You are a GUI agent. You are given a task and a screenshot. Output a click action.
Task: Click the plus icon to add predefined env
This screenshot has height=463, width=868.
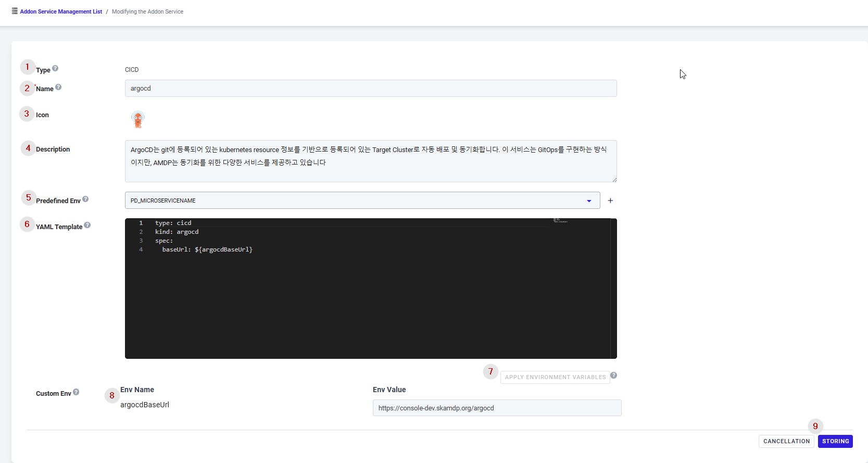[610, 201]
